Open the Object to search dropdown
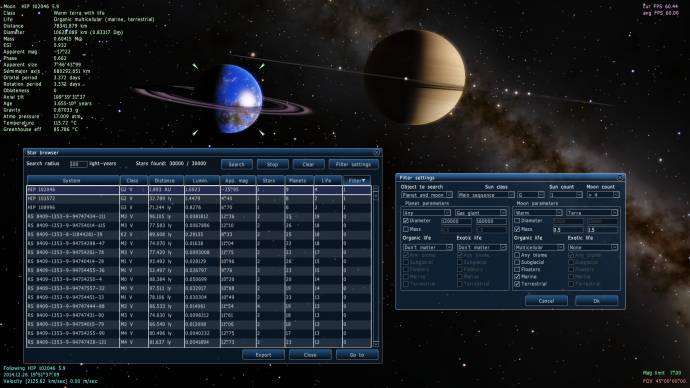The width and height of the screenshot is (690, 388). coord(426,195)
